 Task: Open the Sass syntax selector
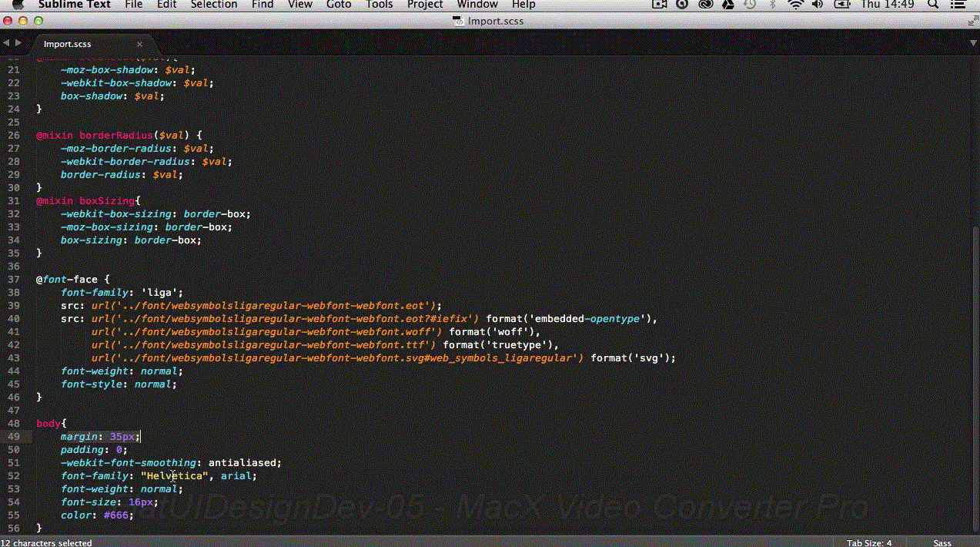pyautogui.click(x=942, y=542)
